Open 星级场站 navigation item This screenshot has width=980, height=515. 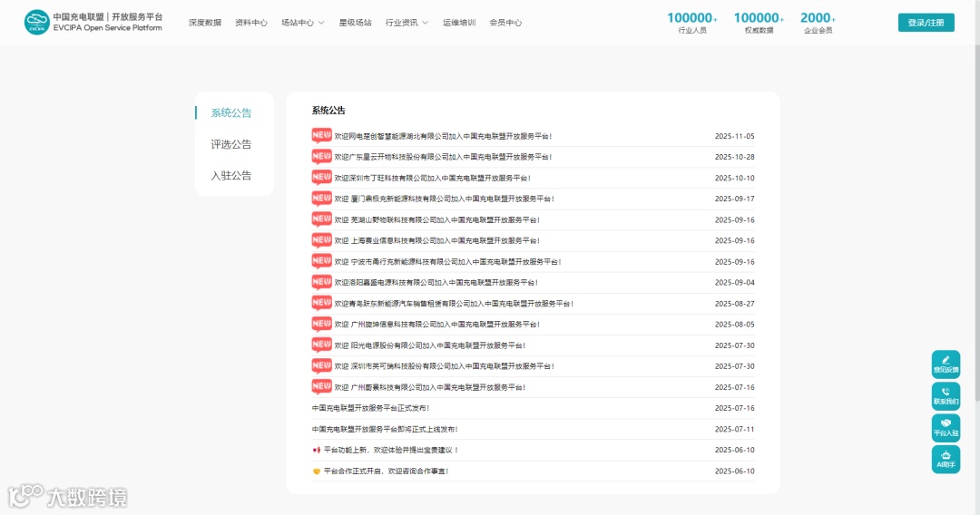pyautogui.click(x=355, y=23)
